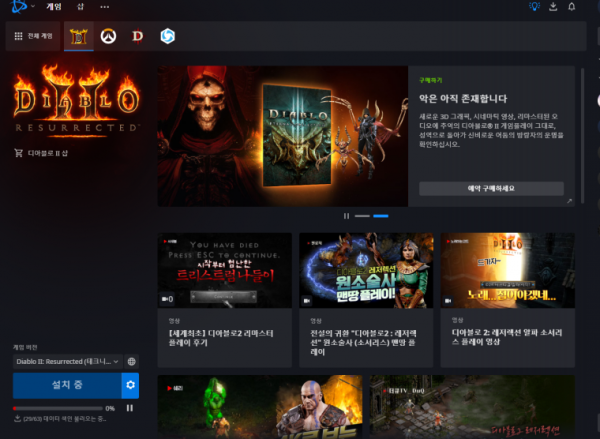Click the download status icon beside 데이터 text
This screenshot has height=439, width=600.
click(17, 419)
